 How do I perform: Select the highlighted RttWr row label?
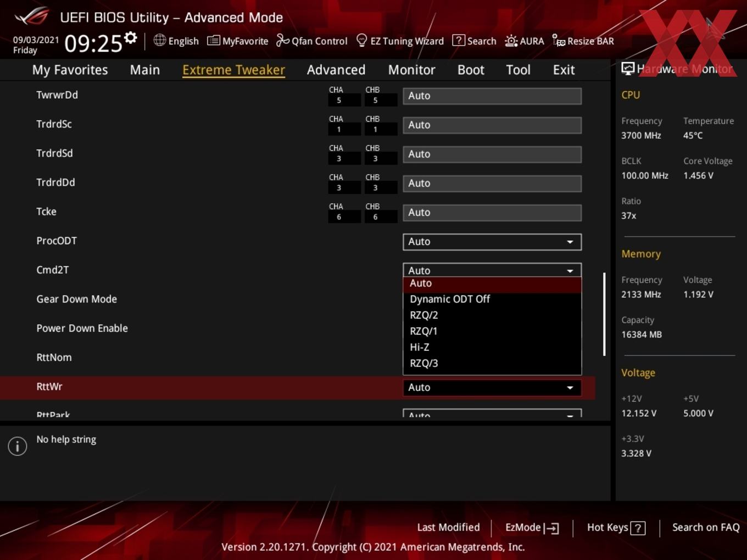pos(49,387)
